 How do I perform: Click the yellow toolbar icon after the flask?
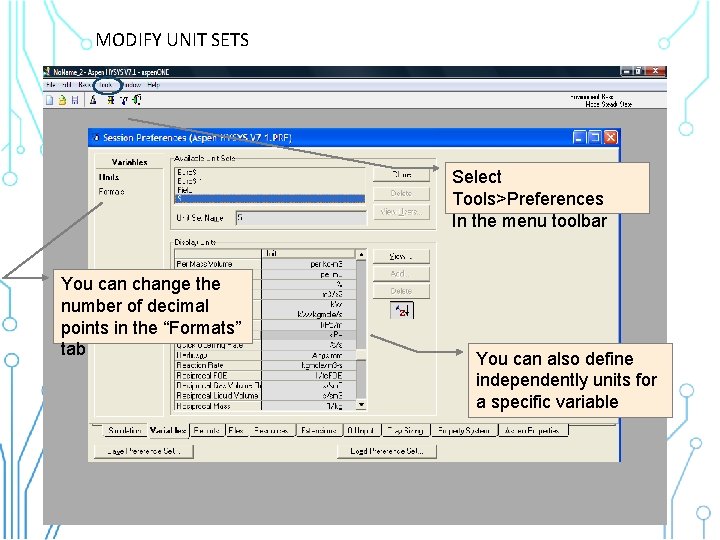point(111,100)
